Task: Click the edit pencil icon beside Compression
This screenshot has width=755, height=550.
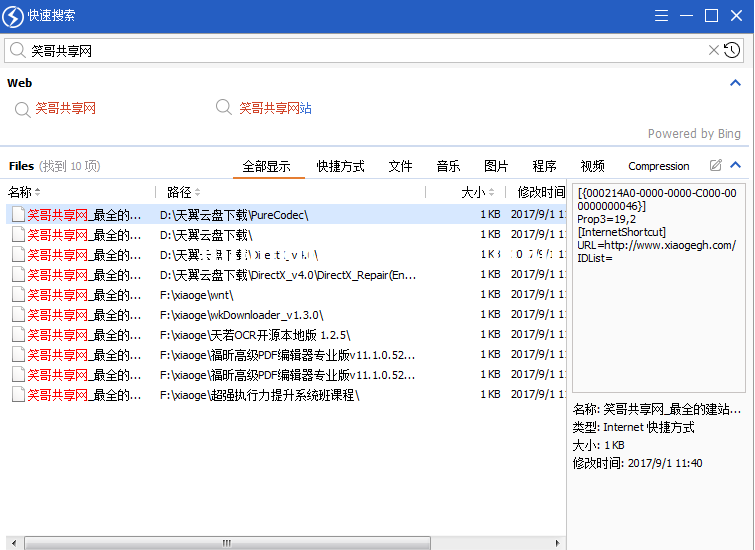Action: [716, 165]
